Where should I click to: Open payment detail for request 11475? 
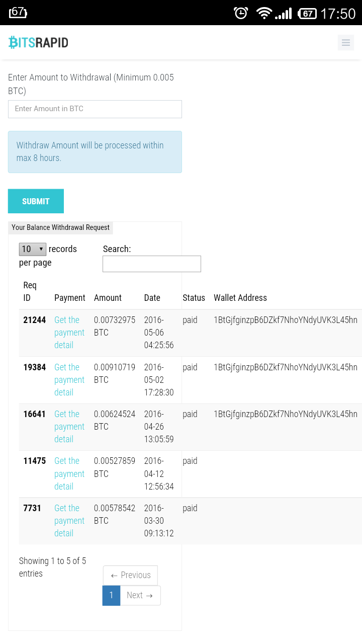(69, 474)
